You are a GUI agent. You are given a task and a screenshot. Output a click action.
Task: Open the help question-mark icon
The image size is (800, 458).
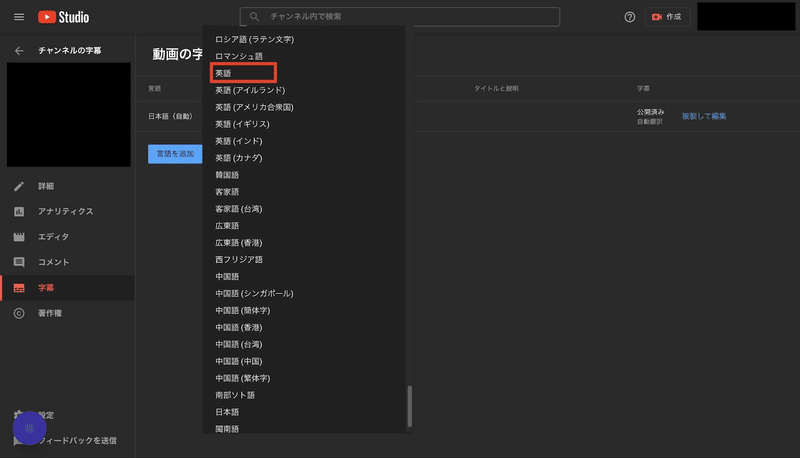pyautogui.click(x=630, y=17)
